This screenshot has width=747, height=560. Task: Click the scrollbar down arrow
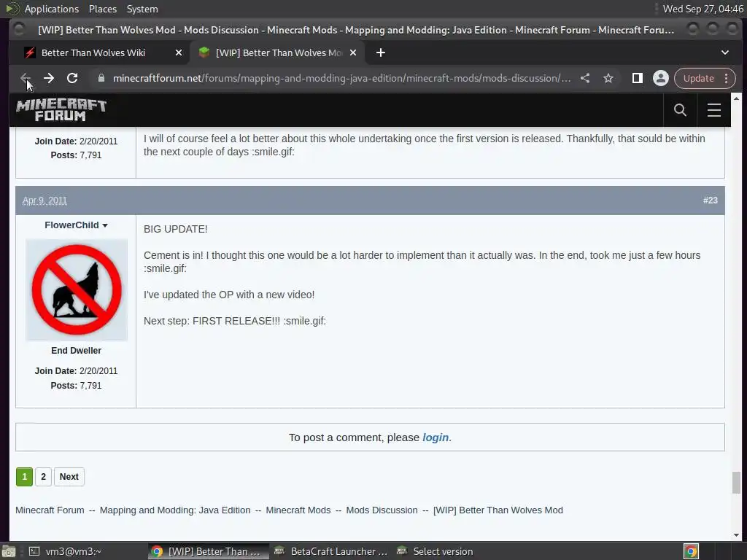pos(736,534)
